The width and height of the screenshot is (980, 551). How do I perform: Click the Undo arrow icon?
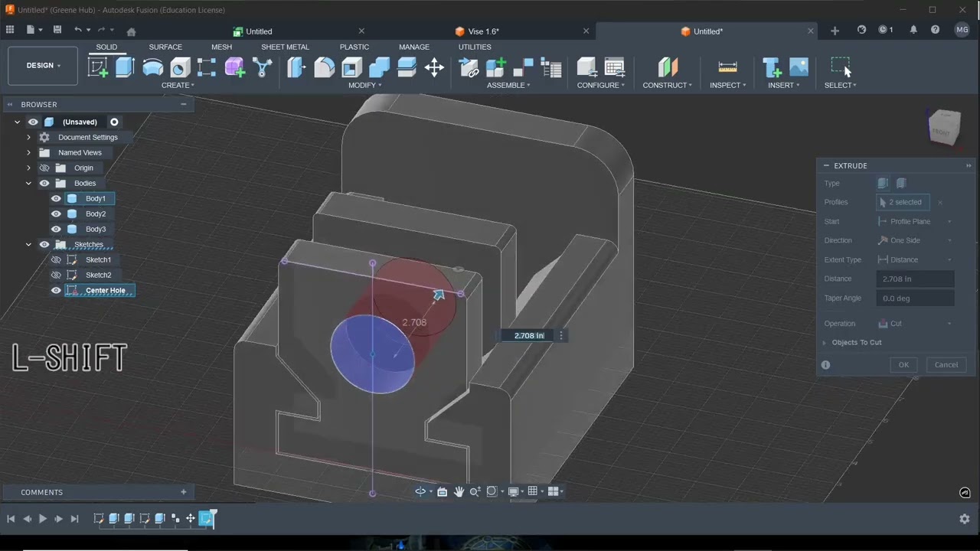tap(77, 30)
